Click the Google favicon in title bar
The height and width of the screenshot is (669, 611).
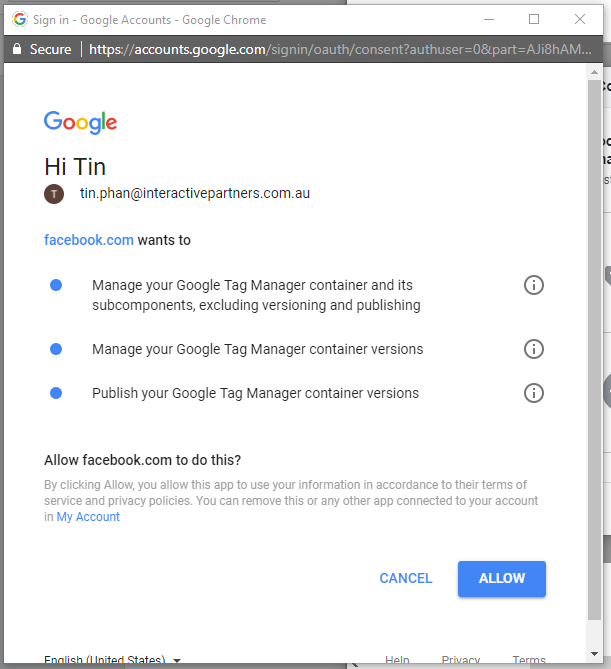click(x=20, y=19)
